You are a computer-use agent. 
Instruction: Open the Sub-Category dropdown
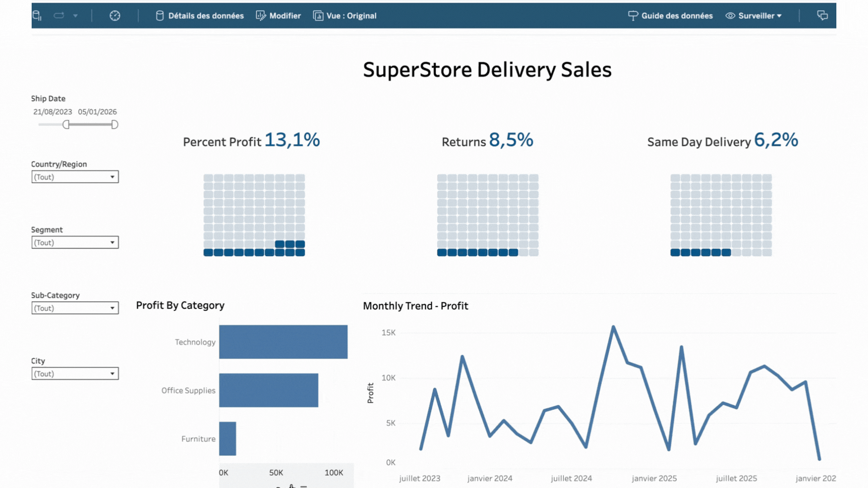(x=113, y=308)
